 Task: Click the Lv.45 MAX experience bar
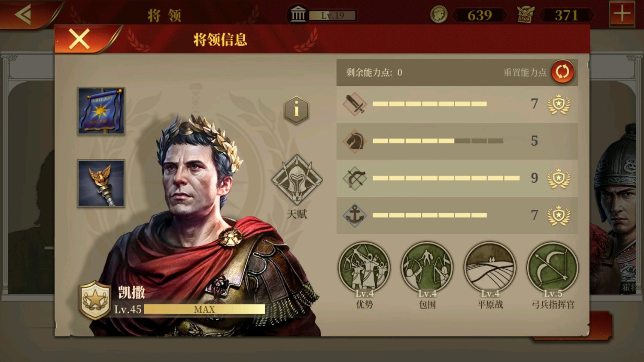[204, 309]
